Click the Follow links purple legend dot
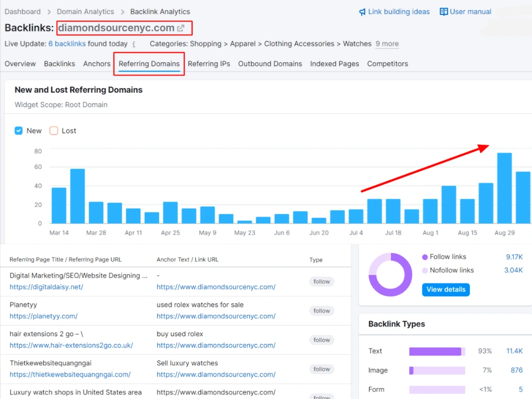532x399 pixels. tap(425, 257)
